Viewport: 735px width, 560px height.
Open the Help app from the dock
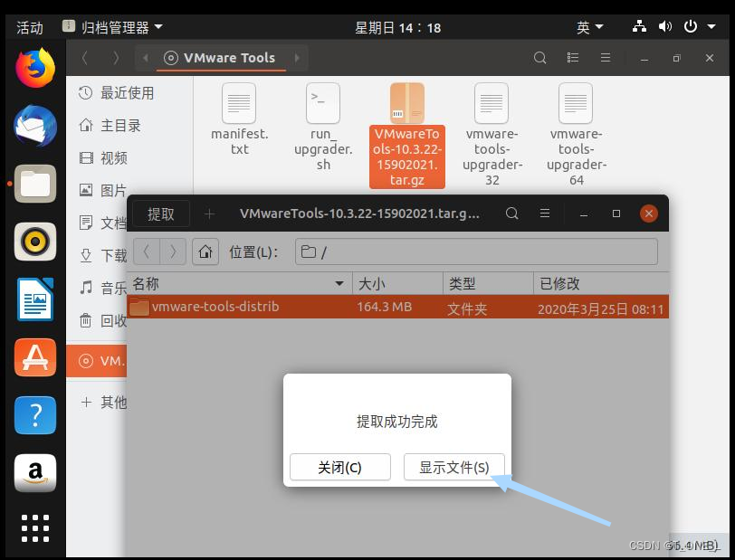(33, 415)
